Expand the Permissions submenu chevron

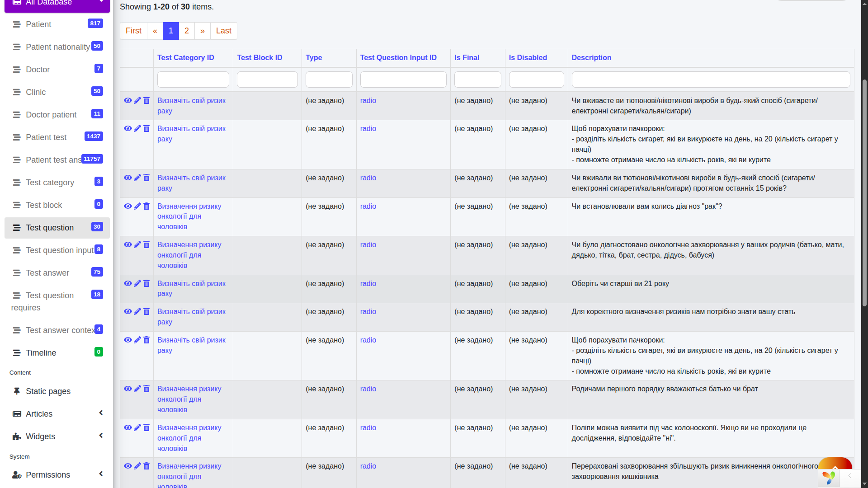coord(101,474)
